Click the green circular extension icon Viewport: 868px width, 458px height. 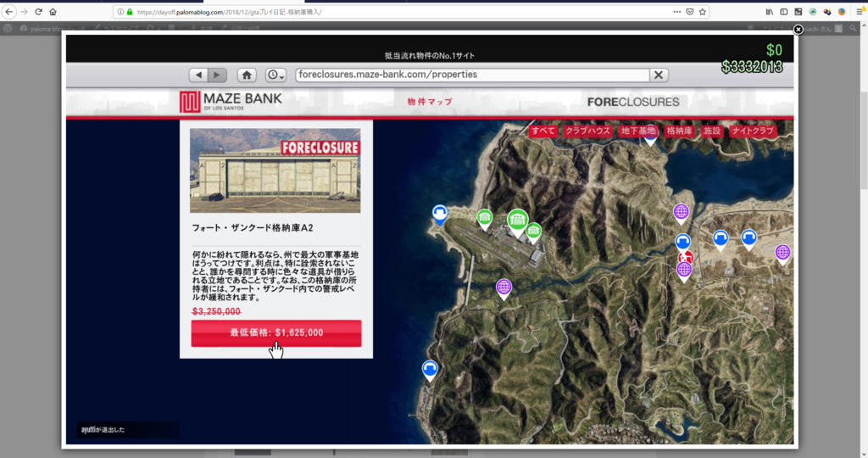813,12
